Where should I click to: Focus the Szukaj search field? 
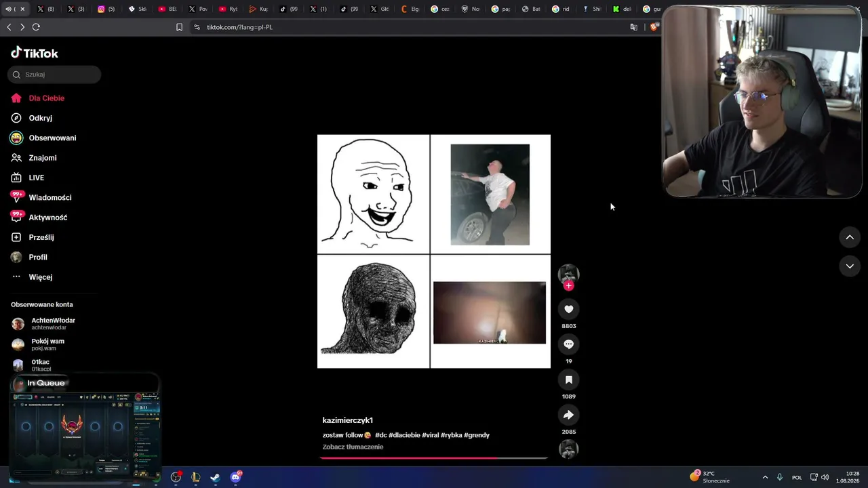click(54, 75)
